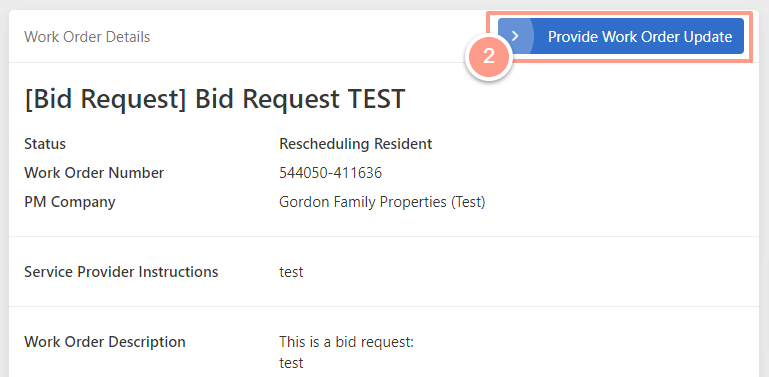Select the instructions value test
Image resolution: width=769 pixels, height=377 pixels.
(291, 272)
